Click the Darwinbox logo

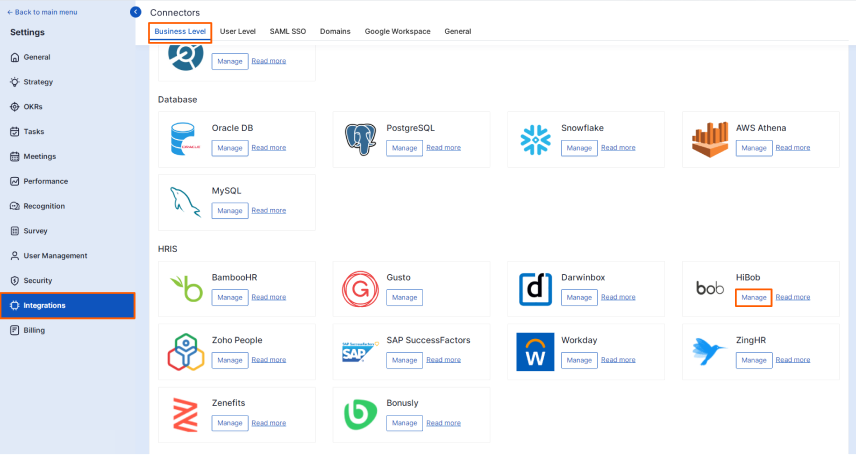(535, 289)
